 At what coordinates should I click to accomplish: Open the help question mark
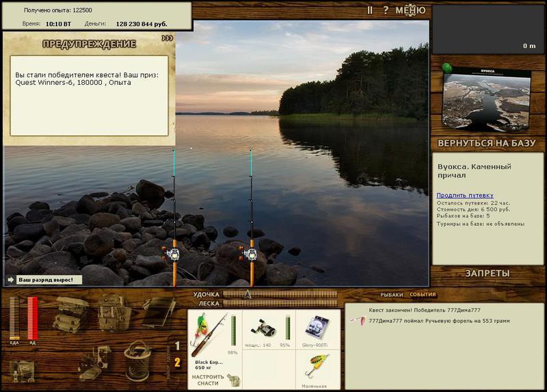point(386,10)
